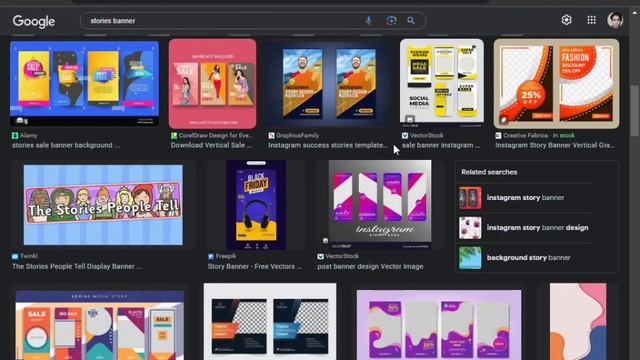Select related search 'instagram story banner'
640x360 pixels.
coord(525,198)
